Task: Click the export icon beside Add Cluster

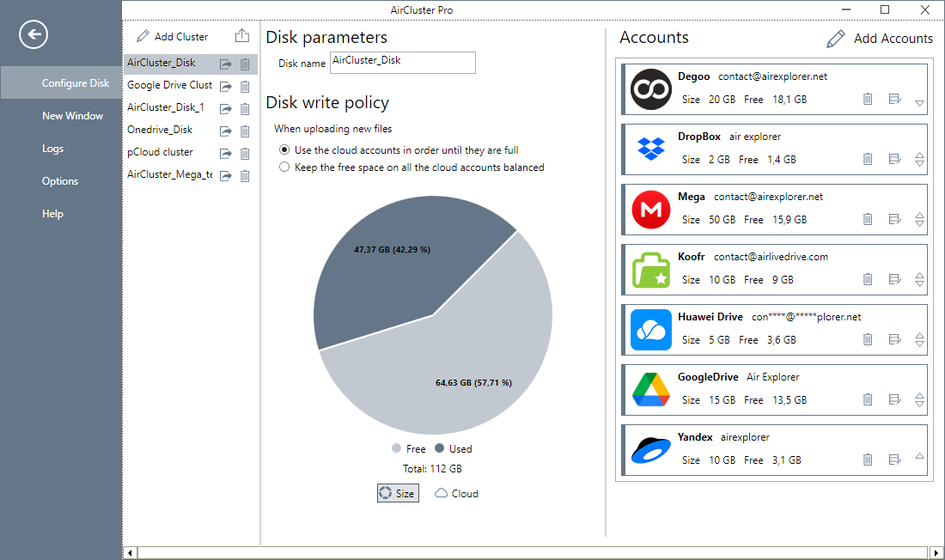Action: point(243,35)
